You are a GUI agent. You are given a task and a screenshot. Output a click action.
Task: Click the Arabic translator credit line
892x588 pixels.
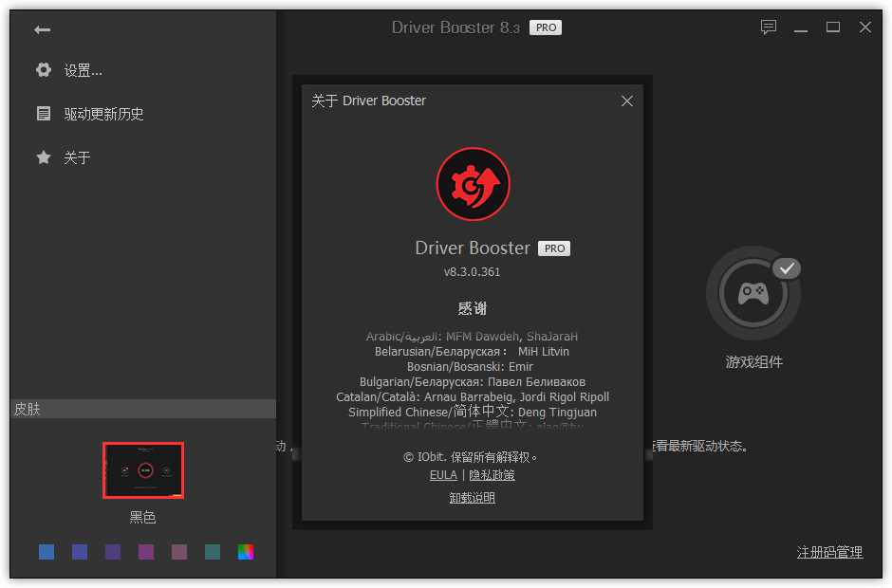click(473, 336)
